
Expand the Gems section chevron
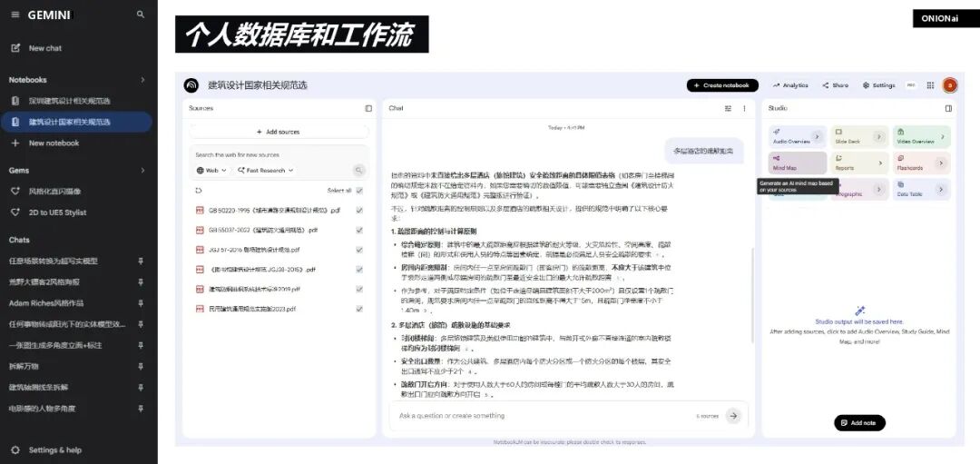(x=142, y=170)
